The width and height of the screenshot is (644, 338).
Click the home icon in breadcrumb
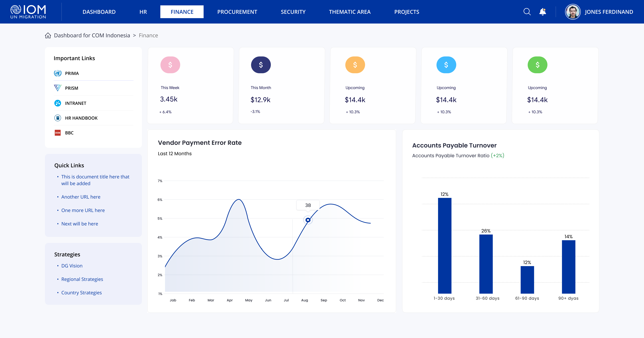coord(48,36)
